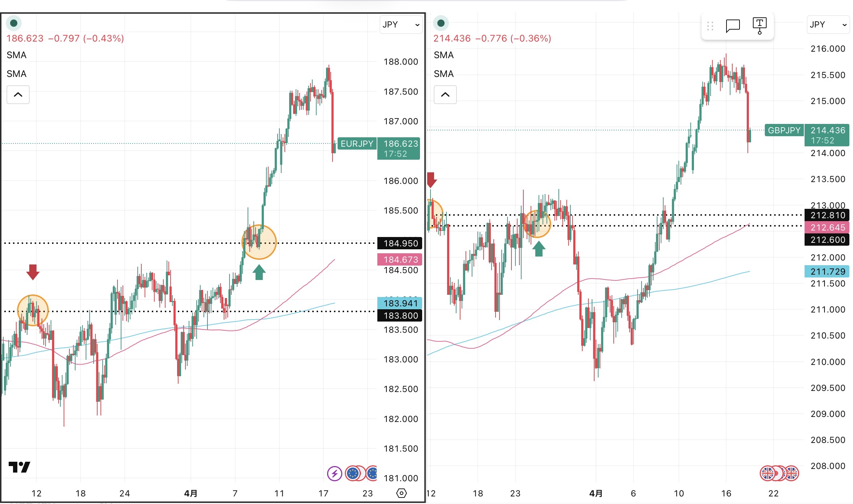
Task: Click the red down arrow on EURJPY chart
Action: point(33,272)
